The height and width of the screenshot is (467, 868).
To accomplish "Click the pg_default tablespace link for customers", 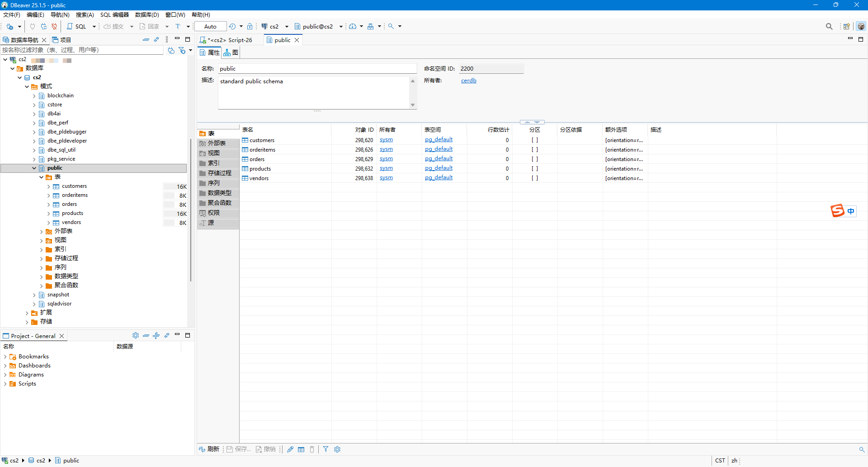I will point(439,139).
